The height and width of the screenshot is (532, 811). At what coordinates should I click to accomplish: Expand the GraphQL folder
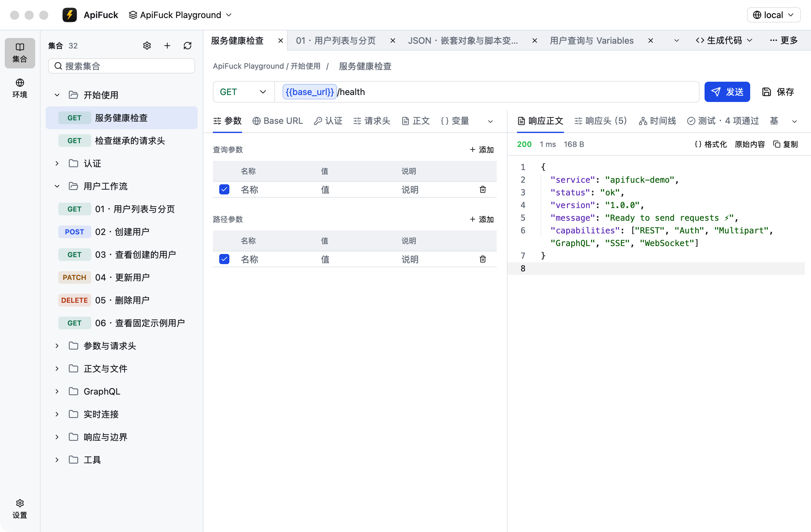pyautogui.click(x=57, y=391)
